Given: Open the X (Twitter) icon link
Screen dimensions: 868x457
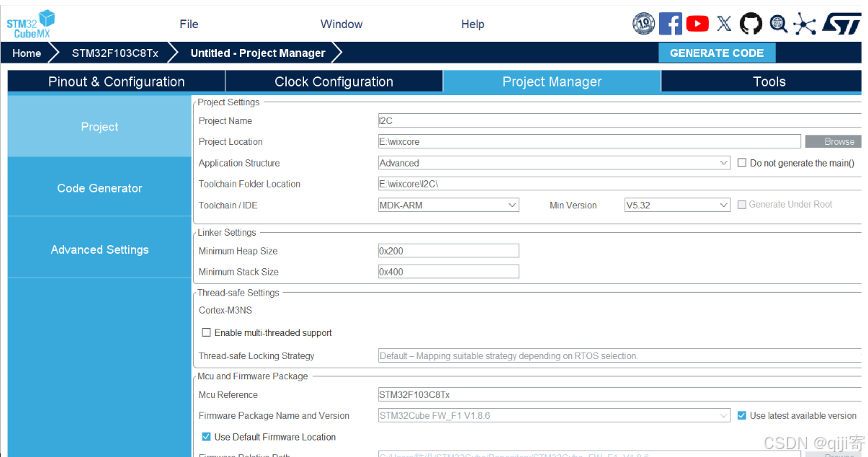Looking at the screenshot, I should [x=724, y=24].
